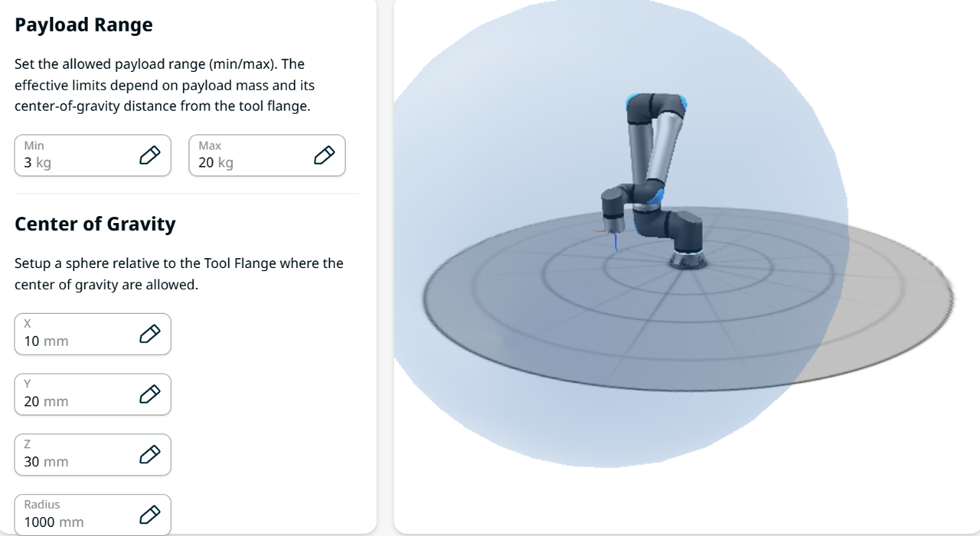Click the robot arm model in viewport
This screenshot has height=536, width=980.
click(x=653, y=180)
